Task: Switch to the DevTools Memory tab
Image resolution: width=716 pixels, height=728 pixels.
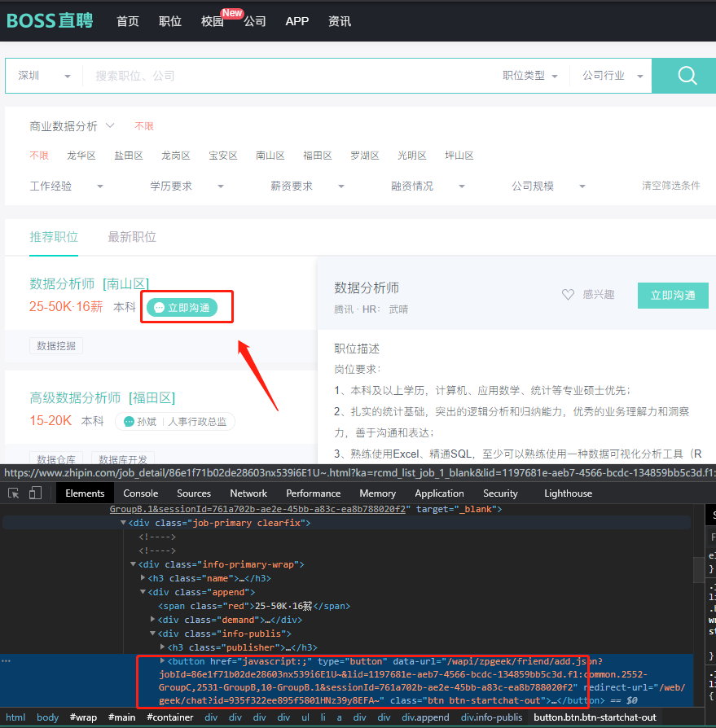Action: (x=377, y=493)
